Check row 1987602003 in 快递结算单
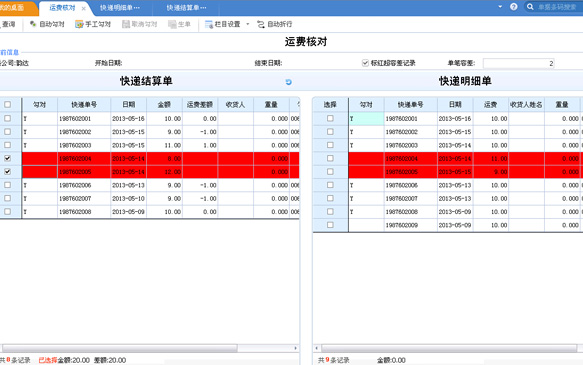 click(x=7, y=145)
